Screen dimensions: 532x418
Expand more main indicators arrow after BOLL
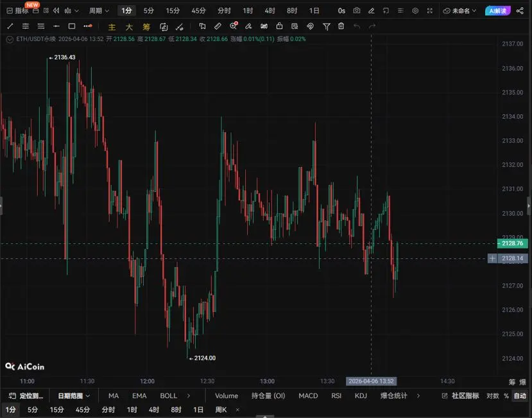[189, 396]
